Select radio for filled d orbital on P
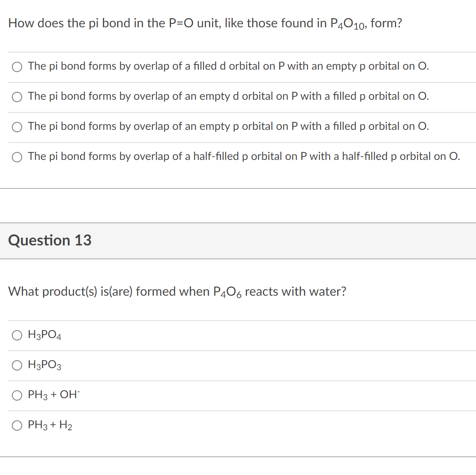 click(x=17, y=67)
